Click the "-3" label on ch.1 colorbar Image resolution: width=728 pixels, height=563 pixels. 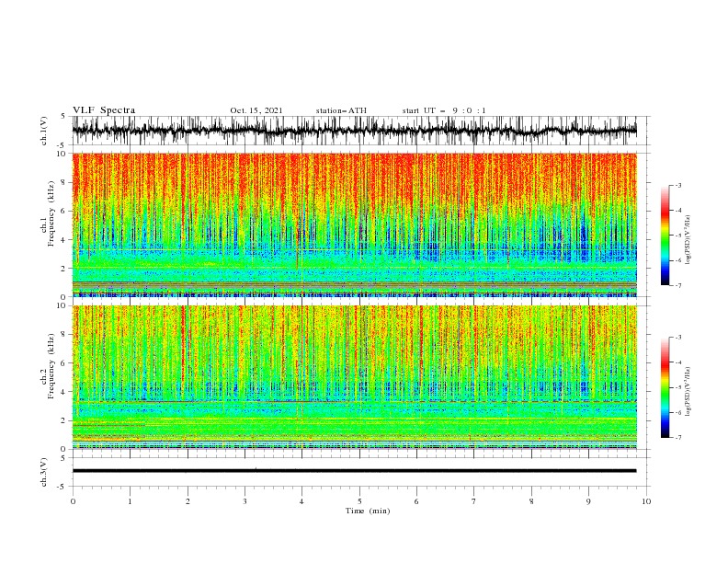tap(678, 185)
